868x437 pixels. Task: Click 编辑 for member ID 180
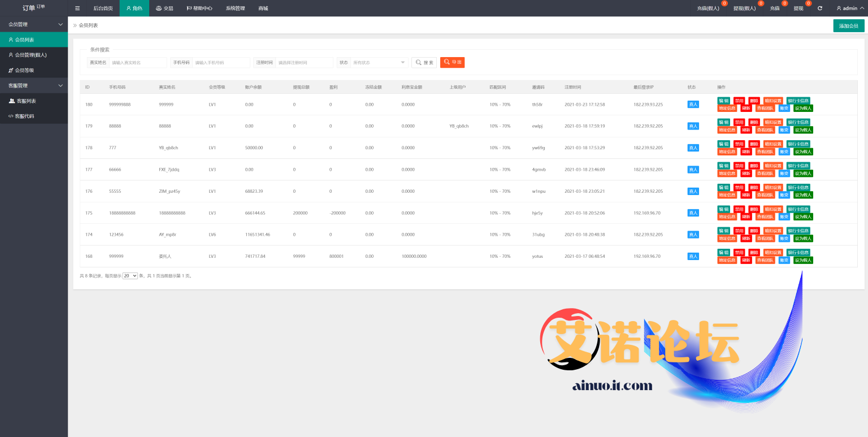724,100
